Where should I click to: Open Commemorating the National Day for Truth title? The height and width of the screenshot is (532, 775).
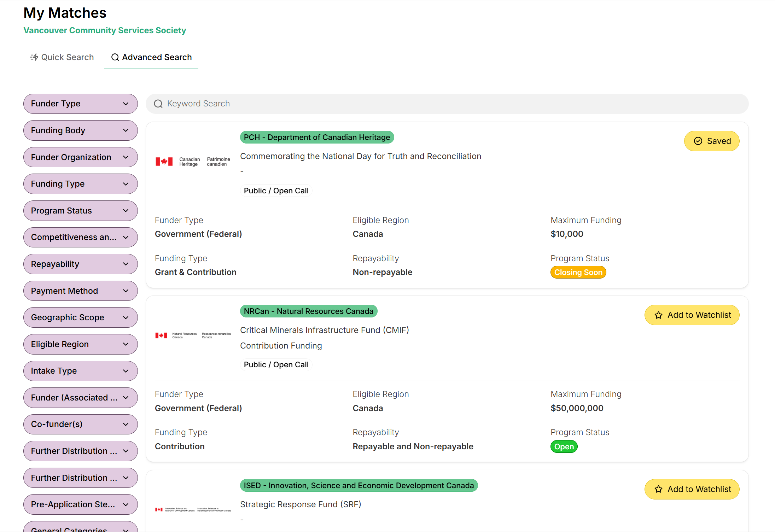361,156
